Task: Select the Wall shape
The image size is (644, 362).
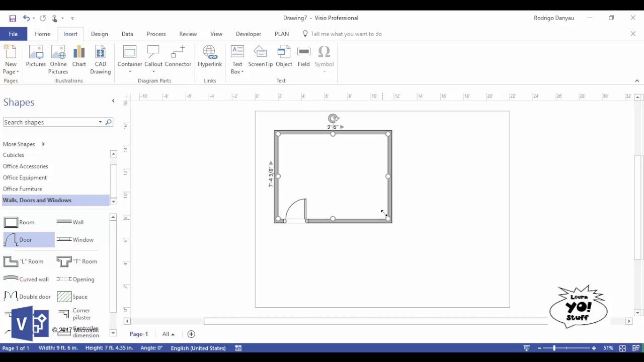Action: click(x=70, y=222)
